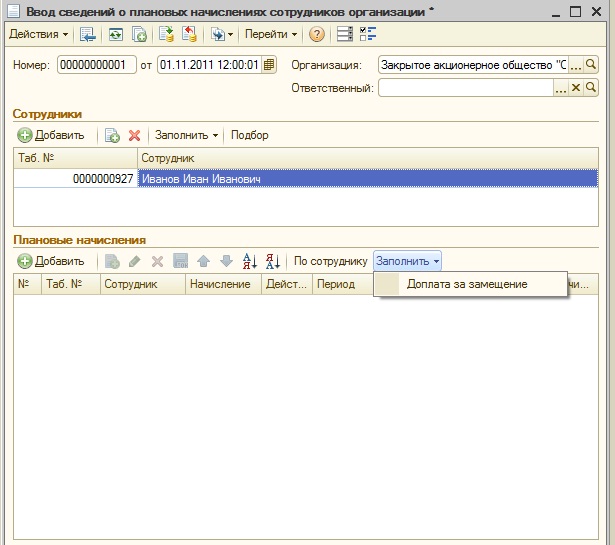Clear the Ответственный field with X
615x545 pixels.
[x=575, y=87]
